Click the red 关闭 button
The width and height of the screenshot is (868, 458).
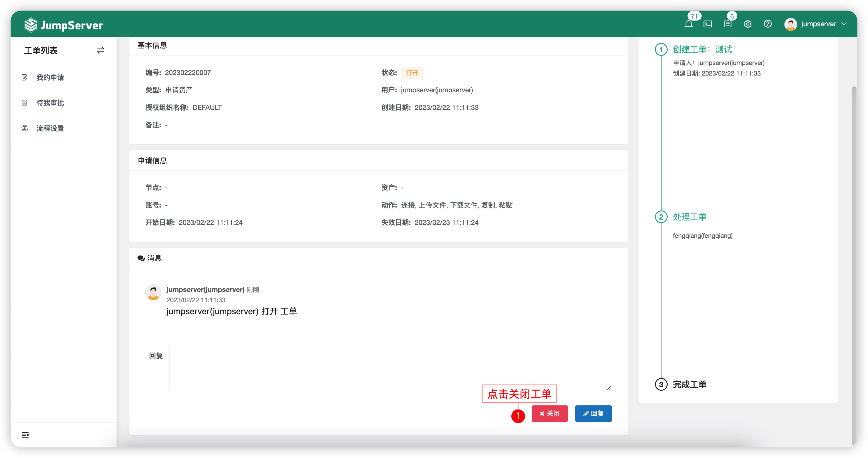coord(549,414)
